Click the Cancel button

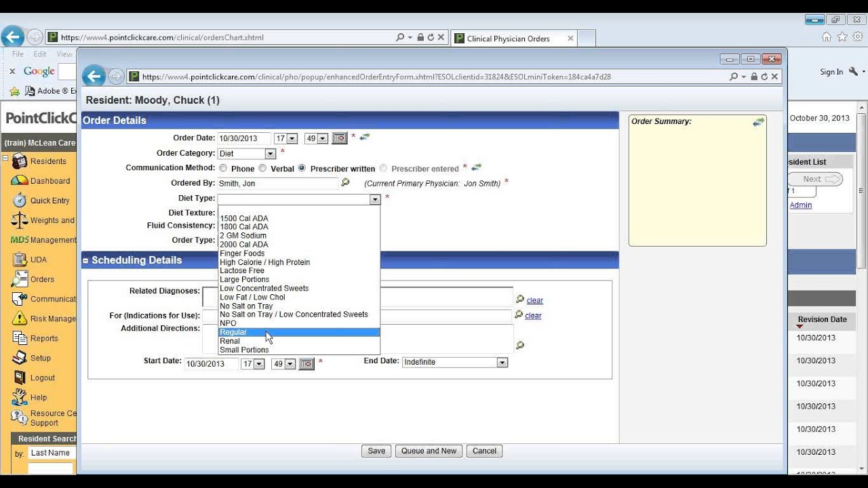(484, 451)
